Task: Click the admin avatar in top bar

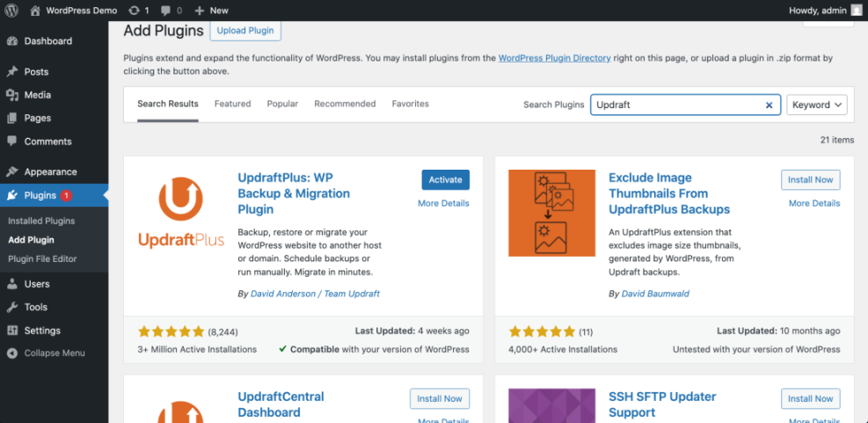Action: [857, 10]
